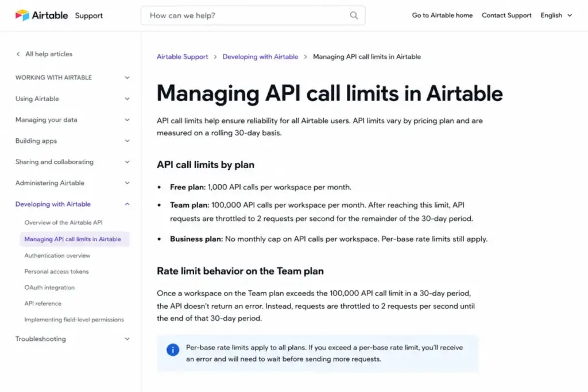Select Using Airtable in sidebar
This screenshot has height=392, width=588.
click(x=37, y=99)
